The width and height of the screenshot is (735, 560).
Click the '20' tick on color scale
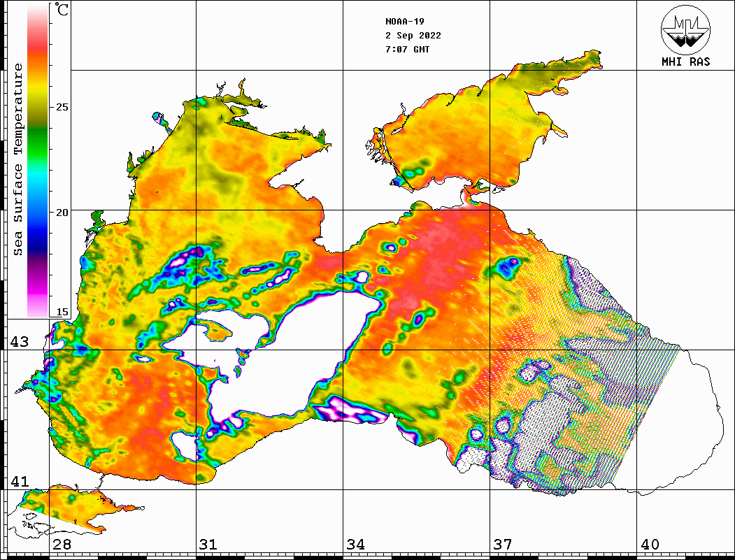click(62, 213)
